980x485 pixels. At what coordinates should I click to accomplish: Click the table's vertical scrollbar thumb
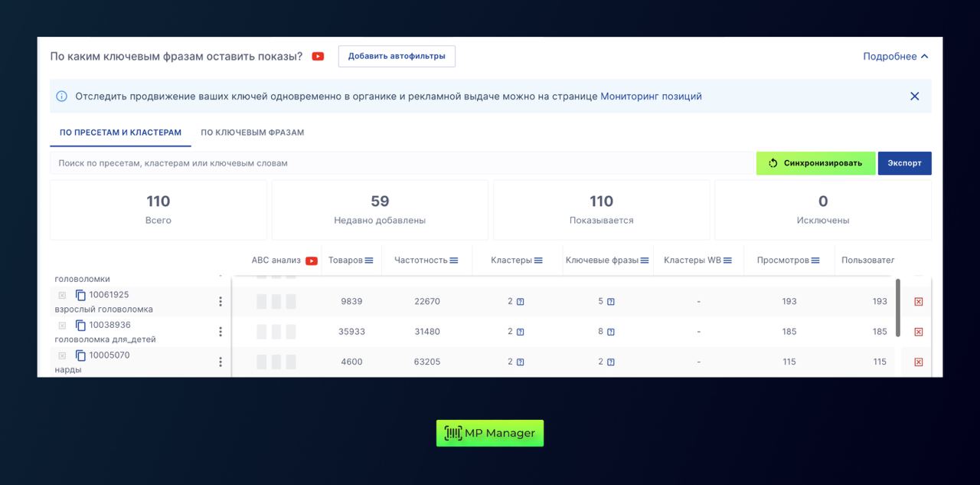point(898,306)
